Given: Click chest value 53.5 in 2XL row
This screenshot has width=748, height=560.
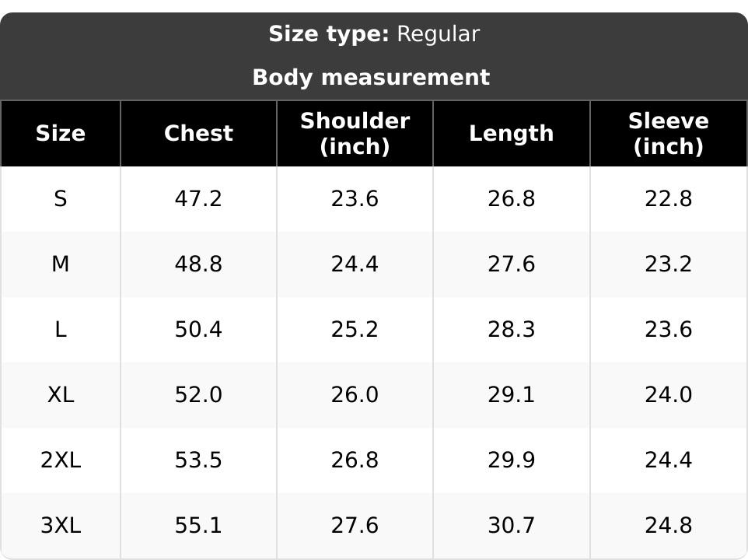Looking at the screenshot, I should point(198,460).
